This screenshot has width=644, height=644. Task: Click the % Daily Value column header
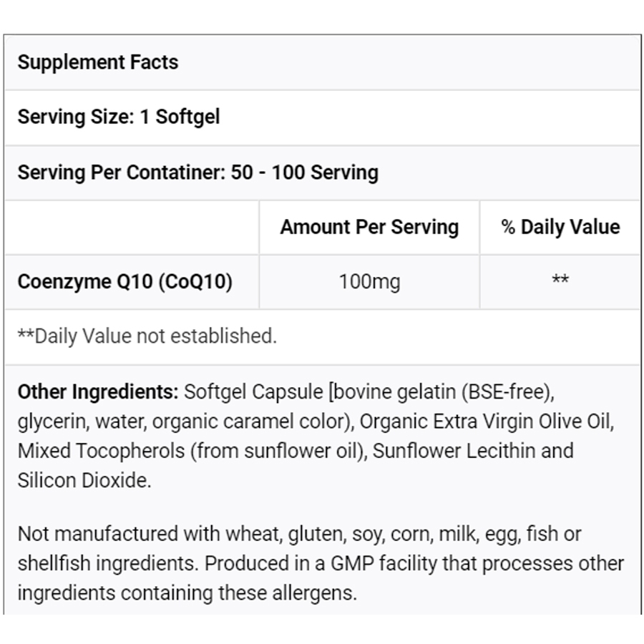click(x=560, y=227)
